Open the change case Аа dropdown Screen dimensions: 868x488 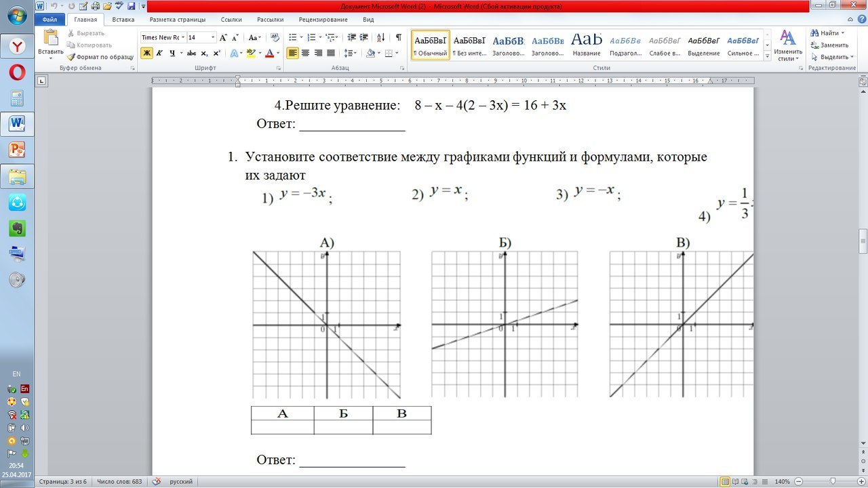255,38
